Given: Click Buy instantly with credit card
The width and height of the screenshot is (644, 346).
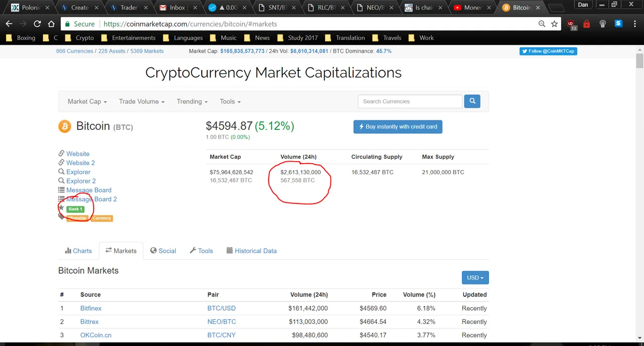Looking at the screenshot, I should [398, 126].
